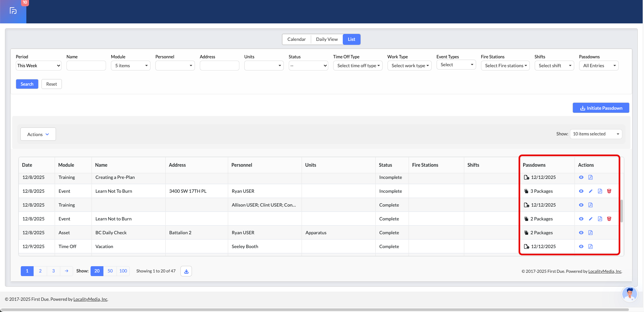Export BC Daily Check row as PDF
Image resolution: width=644 pixels, height=312 pixels.
click(x=590, y=233)
